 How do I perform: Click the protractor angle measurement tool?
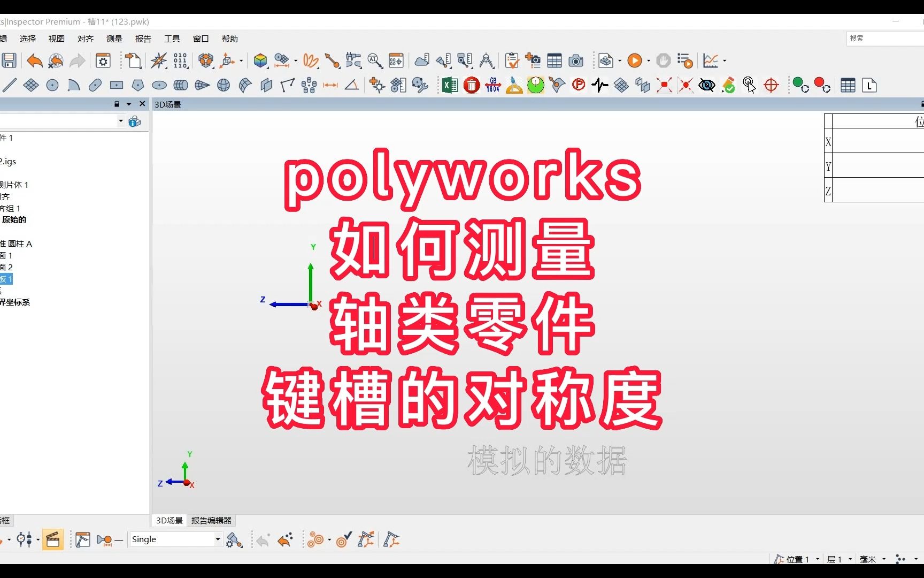click(x=514, y=85)
